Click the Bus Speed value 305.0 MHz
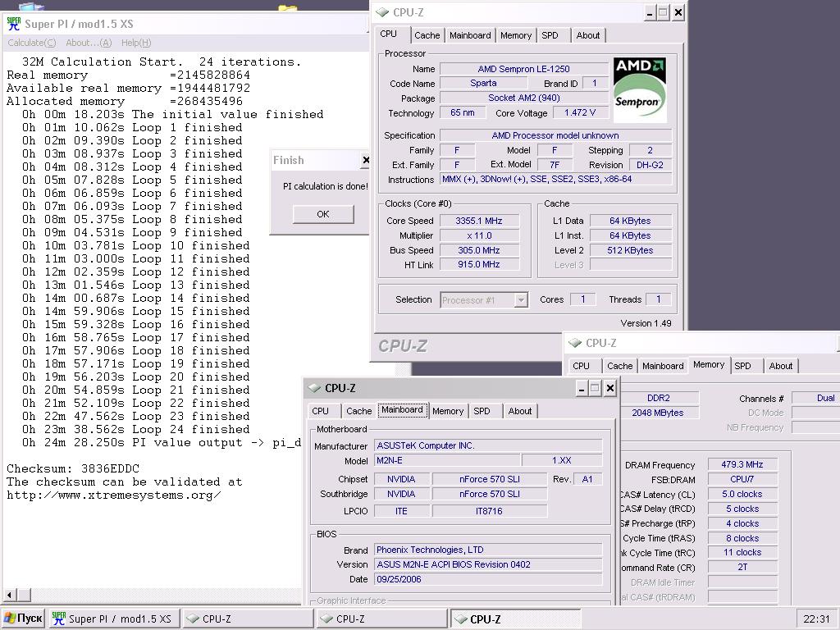Screen dimensions: 840x630 479,250
